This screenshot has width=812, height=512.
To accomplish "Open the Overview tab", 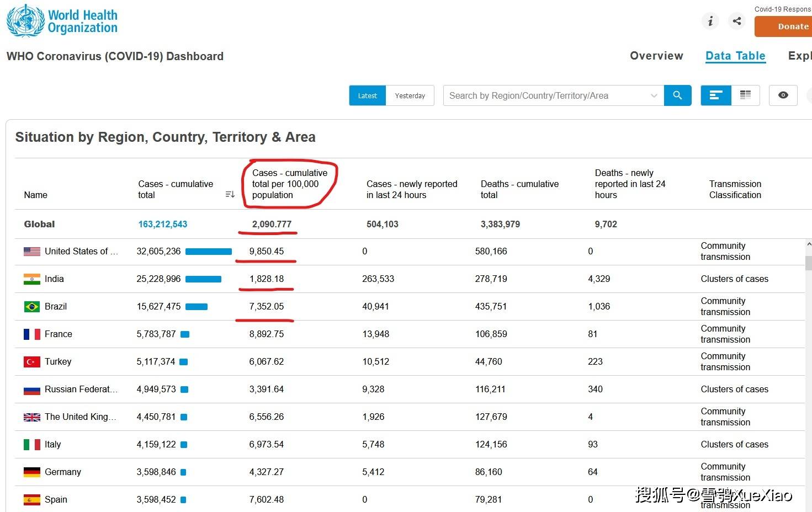I will [656, 56].
